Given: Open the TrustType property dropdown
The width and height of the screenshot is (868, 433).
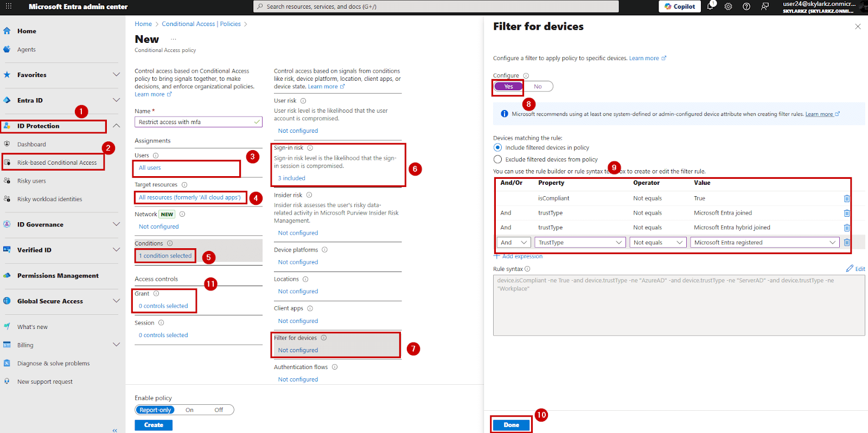Looking at the screenshot, I should point(580,243).
